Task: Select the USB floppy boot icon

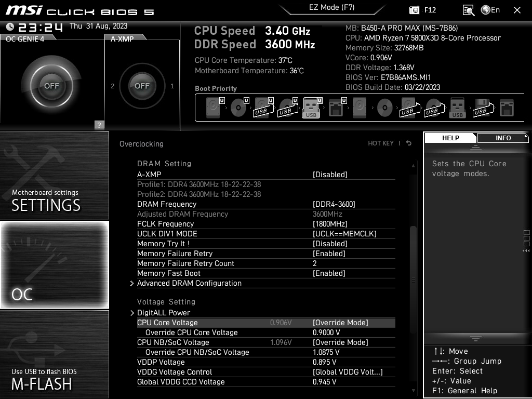Action: pos(483,108)
